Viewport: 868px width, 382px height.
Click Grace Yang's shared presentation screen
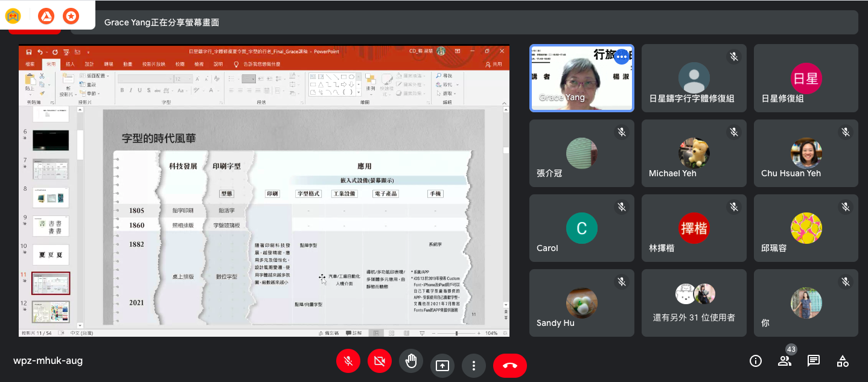click(264, 191)
